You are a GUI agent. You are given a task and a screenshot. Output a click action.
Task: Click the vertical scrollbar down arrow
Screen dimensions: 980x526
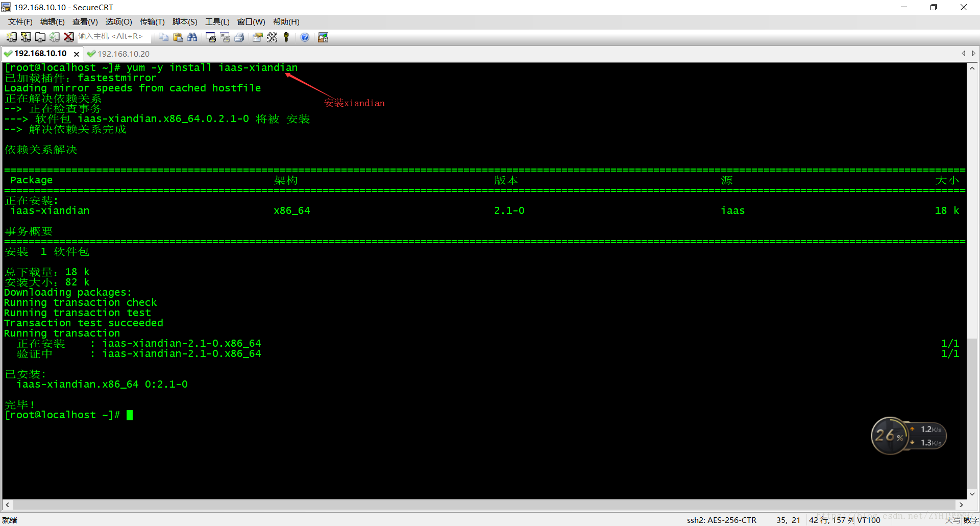click(x=972, y=494)
